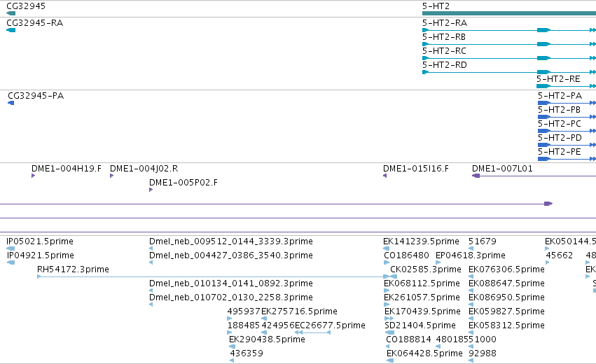Select the CG32945-PA protein label
Viewport: 596px width, 364px height.
click(36, 96)
